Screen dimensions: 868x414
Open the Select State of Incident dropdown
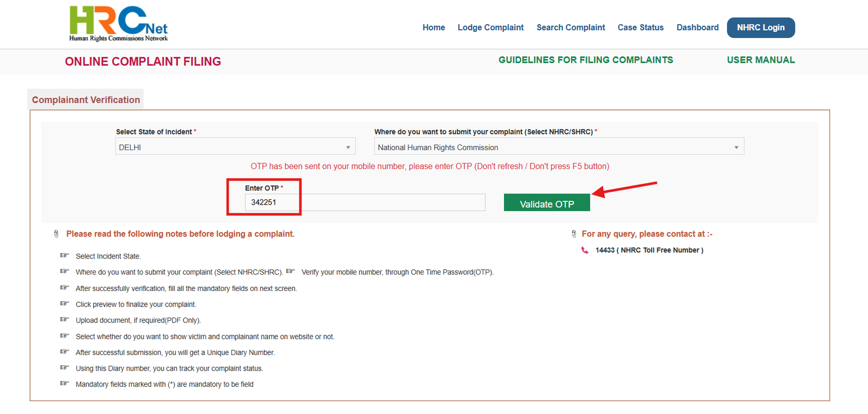pyautogui.click(x=235, y=147)
